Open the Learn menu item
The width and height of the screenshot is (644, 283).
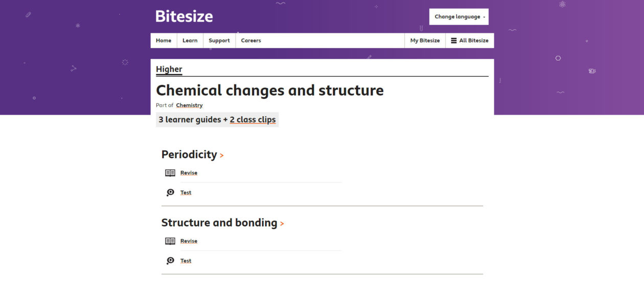(190, 40)
